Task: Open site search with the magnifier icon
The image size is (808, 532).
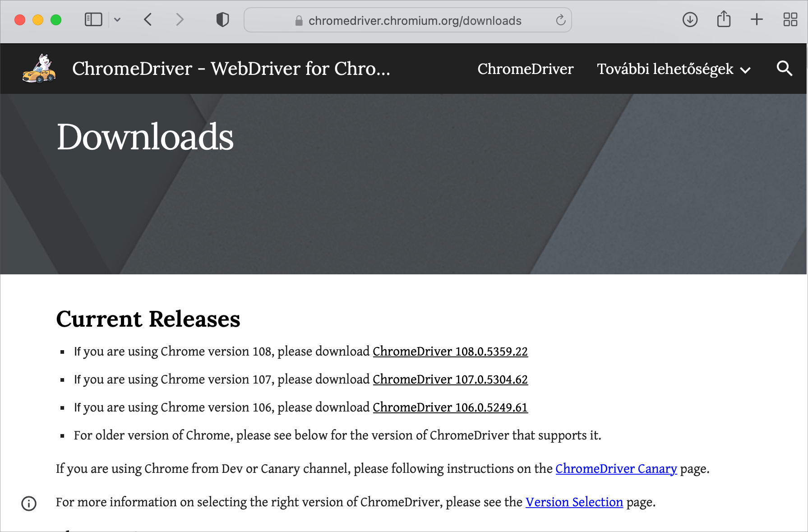Action: point(785,69)
